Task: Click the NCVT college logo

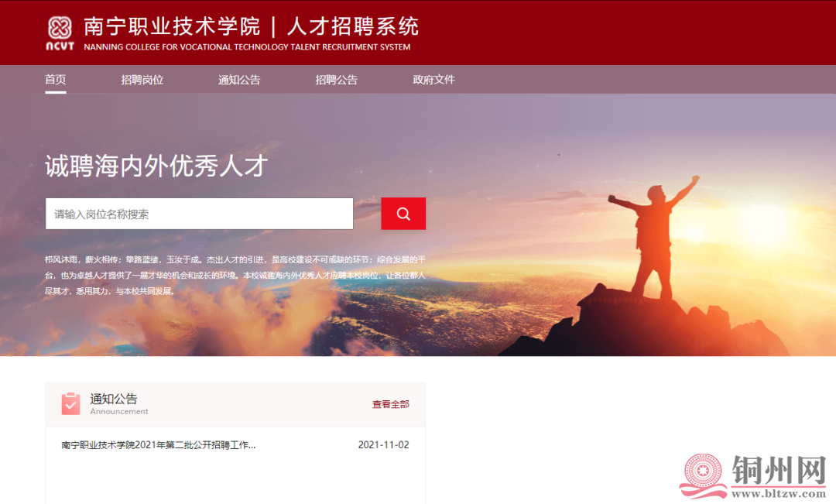Action: pos(60,33)
